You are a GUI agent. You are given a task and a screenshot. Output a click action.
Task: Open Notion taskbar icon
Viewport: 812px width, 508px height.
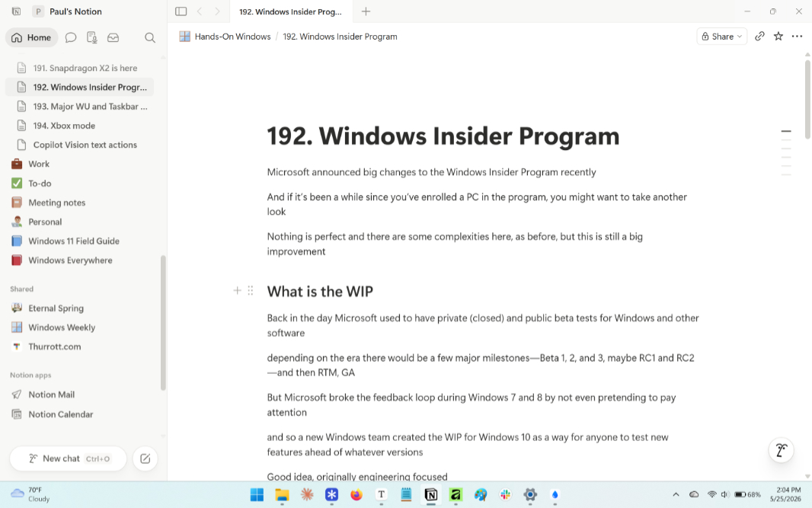[x=431, y=495]
